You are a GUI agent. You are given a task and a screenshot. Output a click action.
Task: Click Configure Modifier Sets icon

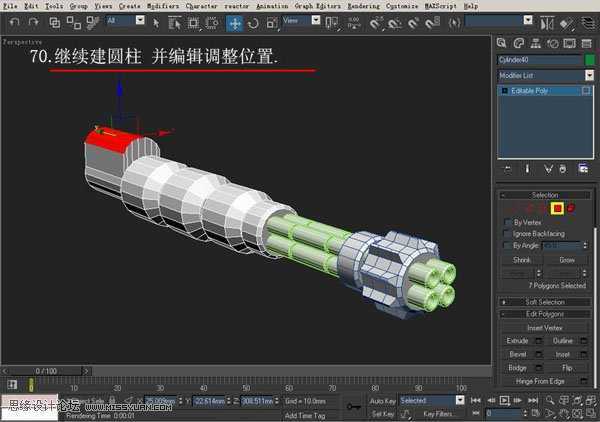coord(583,169)
